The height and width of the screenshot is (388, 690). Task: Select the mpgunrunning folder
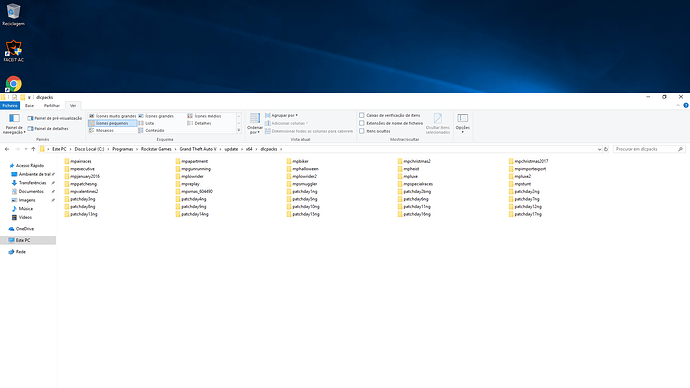pyautogui.click(x=193, y=169)
